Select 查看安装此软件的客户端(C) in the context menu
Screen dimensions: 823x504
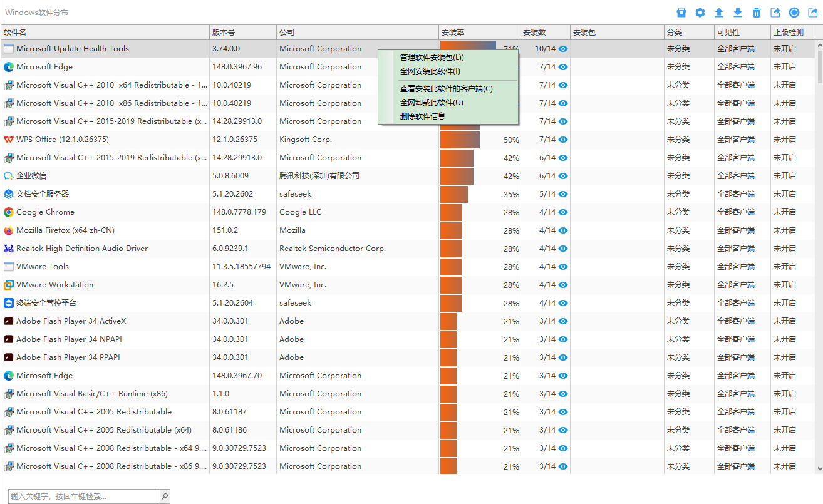tap(447, 89)
